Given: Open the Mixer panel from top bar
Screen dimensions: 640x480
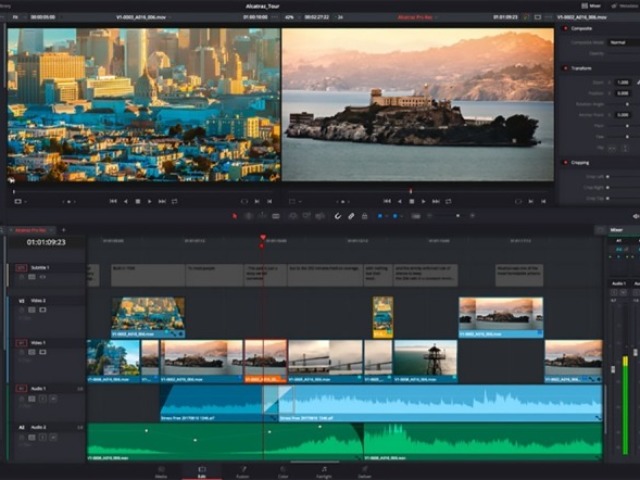Looking at the screenshot, I should (591, 6).
